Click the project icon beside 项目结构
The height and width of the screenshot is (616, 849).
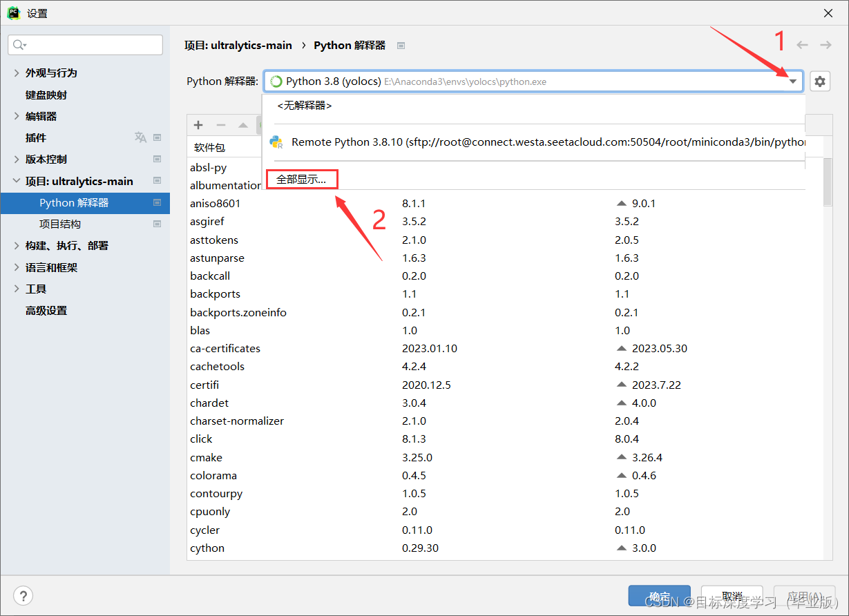coord(157,224)
